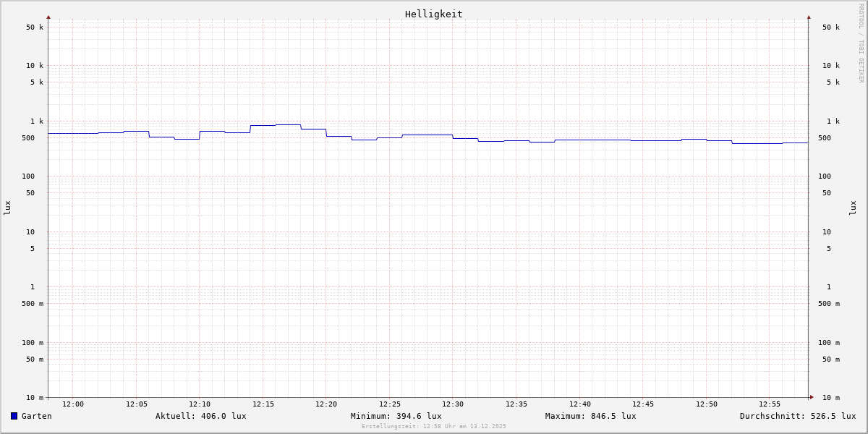Image resolution: width=868 pixels, height=434 pixels.
Task: Click the Helligkeit chart title
Action: (433, 14)
